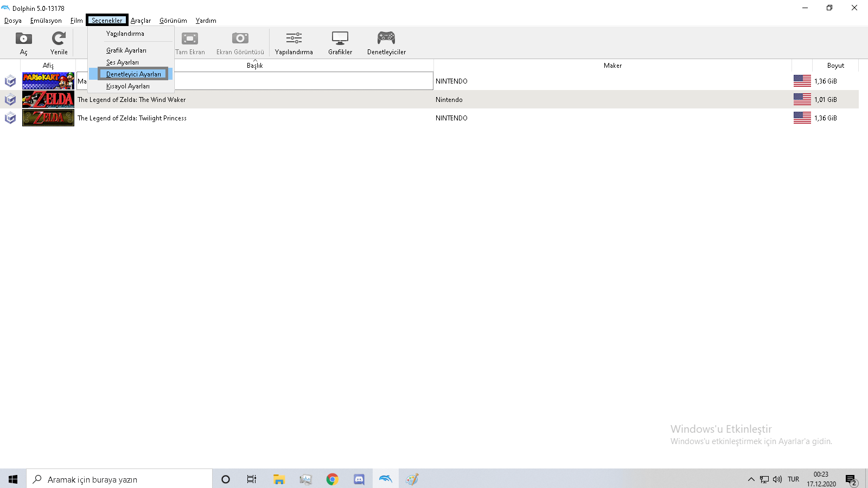Open the Emülasyon menu

point(46,21)
